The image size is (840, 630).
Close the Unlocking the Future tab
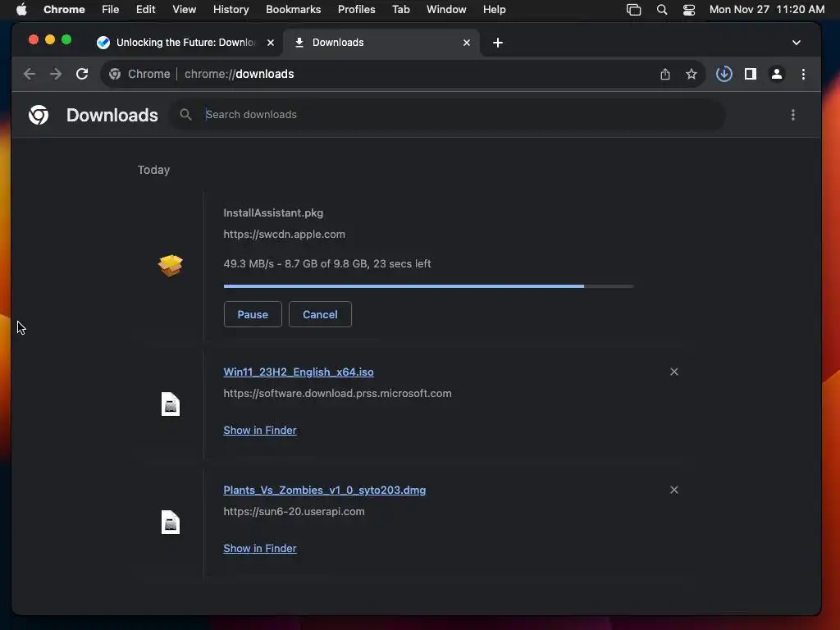pyautogui.click(x=271, y=43)
